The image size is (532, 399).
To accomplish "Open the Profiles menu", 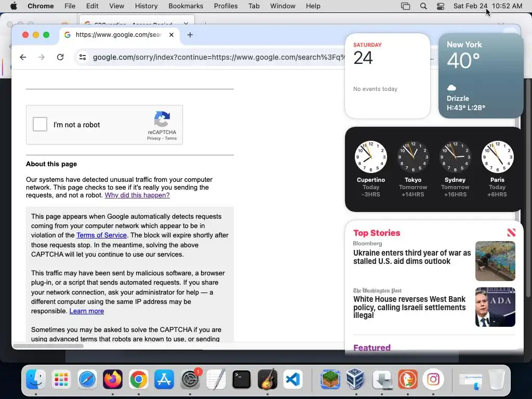I will (x=225, y=6).
